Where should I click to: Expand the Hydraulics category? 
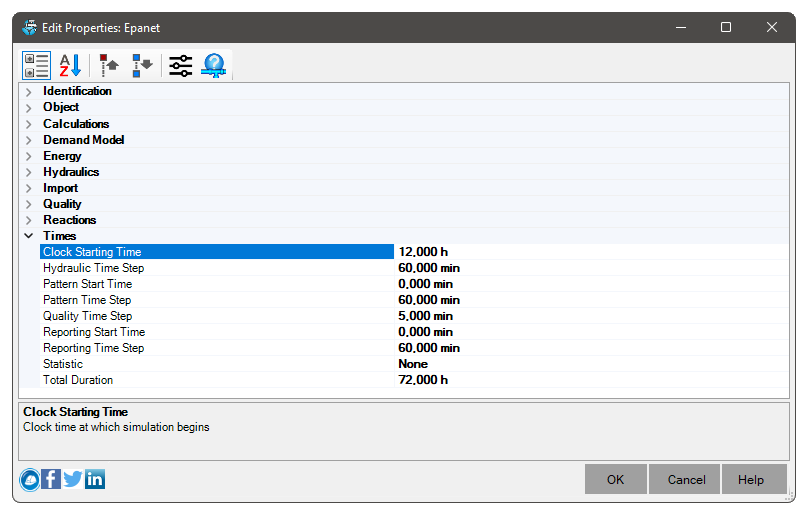[x=29, y=173]
